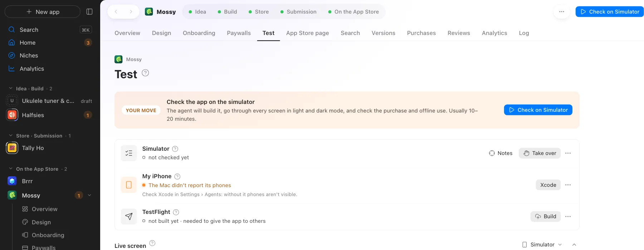Open the Analytics tab in top bar
This screenshot has width=644, height=250.
pos(494,33)
